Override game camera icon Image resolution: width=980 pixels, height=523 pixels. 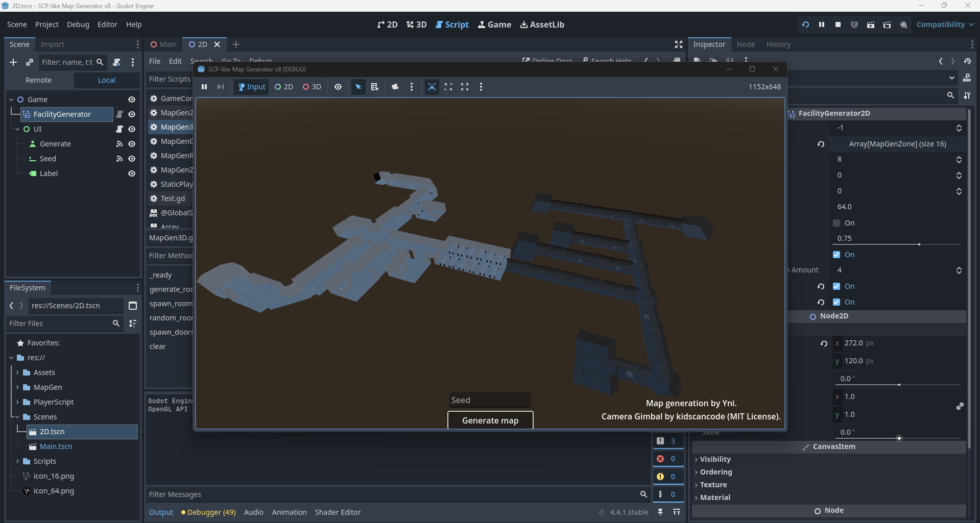coord(395,87)
